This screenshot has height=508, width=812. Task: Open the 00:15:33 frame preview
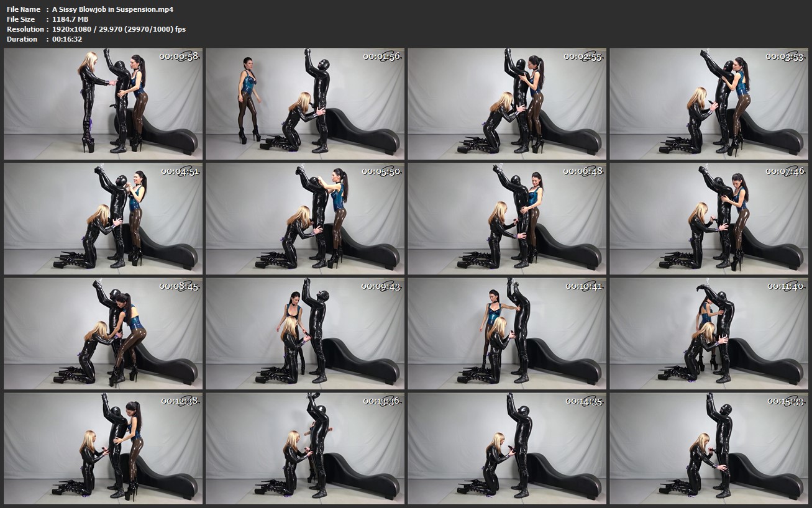click(x=709, y=448)
